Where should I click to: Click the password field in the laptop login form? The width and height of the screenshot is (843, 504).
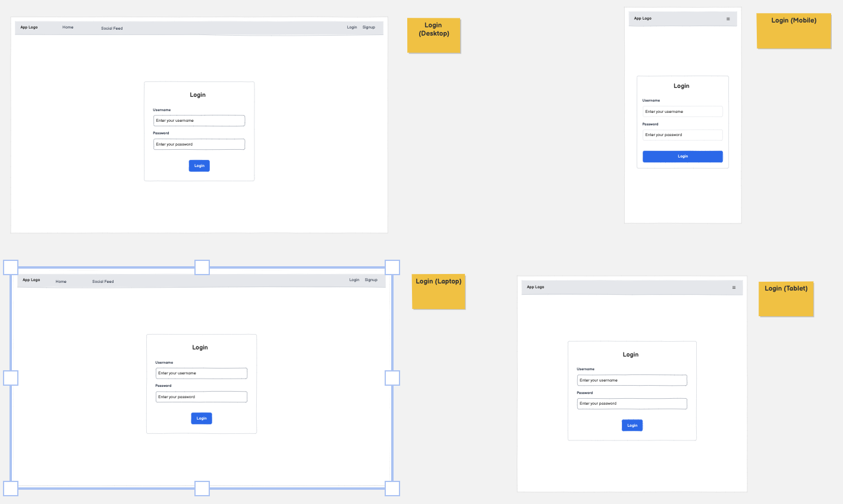[202, 397]
